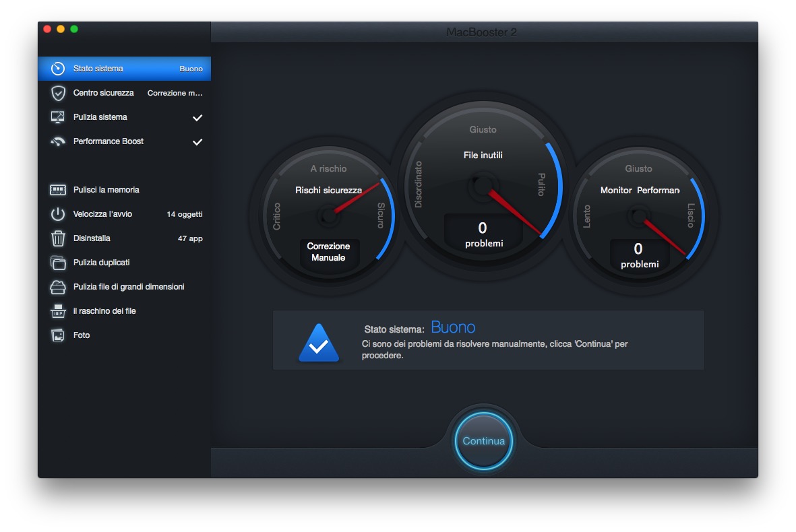Click the Foto picture icon
This screenshot has height=532, width=796.
click(x=58, y=335)
